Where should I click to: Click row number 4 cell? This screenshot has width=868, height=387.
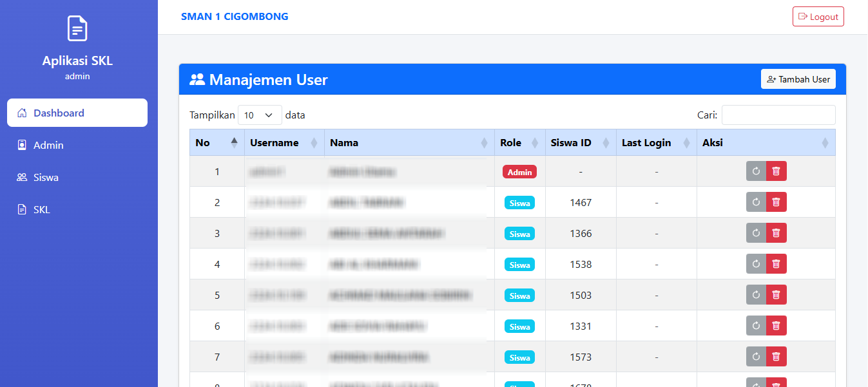click(x=217, y=264)
